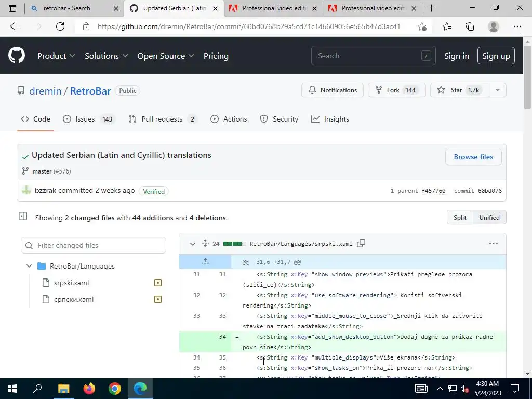Click the Filter changed files field

pyautogui.click(x=94, y=245)
